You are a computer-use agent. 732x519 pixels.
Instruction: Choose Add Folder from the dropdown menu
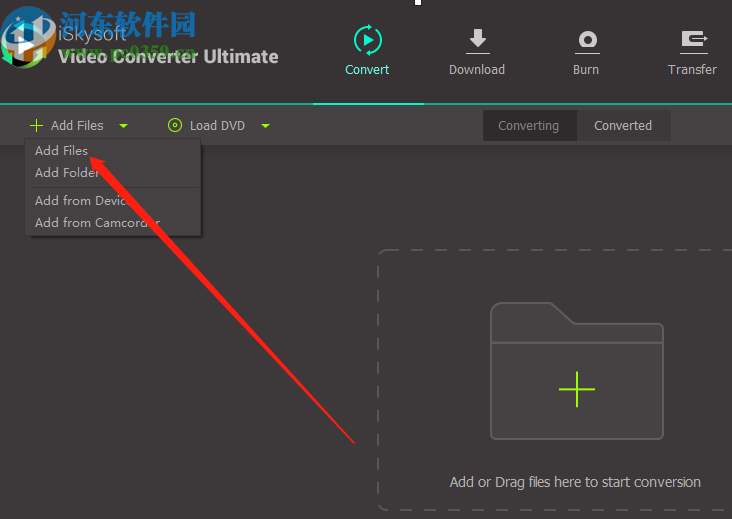[113, 173]
